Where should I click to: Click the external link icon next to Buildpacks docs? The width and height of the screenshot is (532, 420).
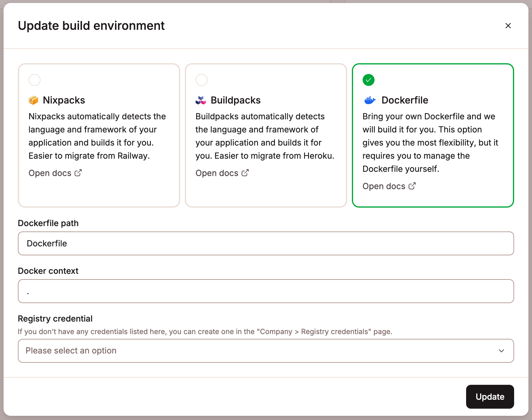[x=245, y=172]
